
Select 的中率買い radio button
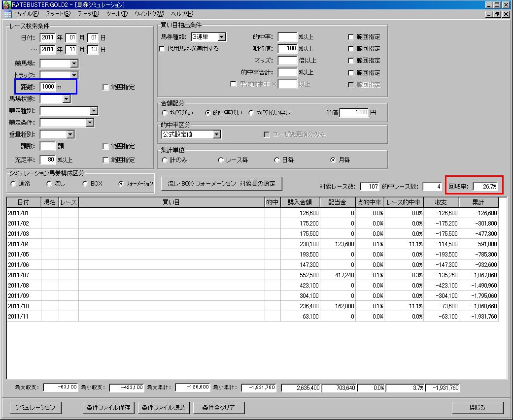[x=208, y=113]
